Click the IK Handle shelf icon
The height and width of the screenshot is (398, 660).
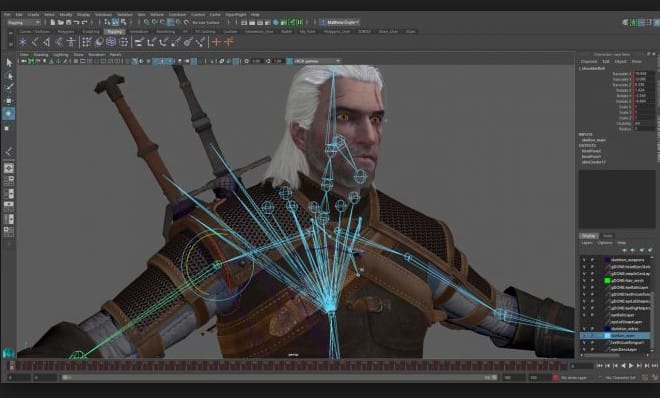point(47,42)
